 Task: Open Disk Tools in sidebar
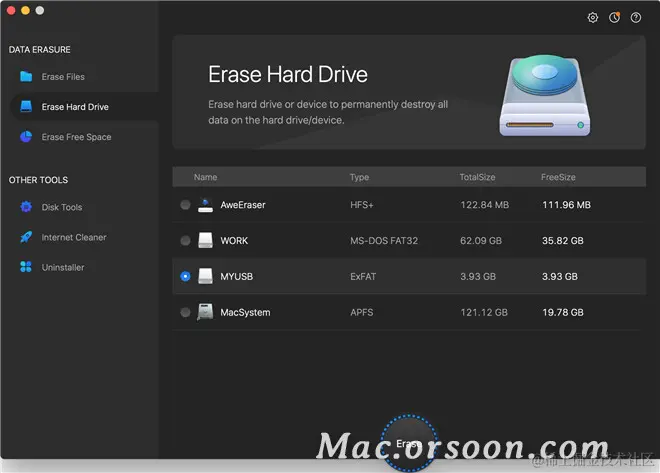[62, 207]
